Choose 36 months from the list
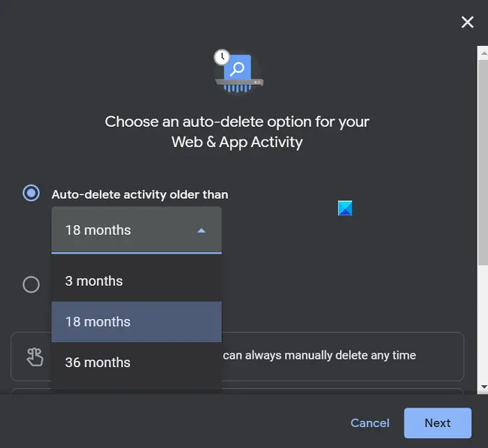 [x=137, y=362]
